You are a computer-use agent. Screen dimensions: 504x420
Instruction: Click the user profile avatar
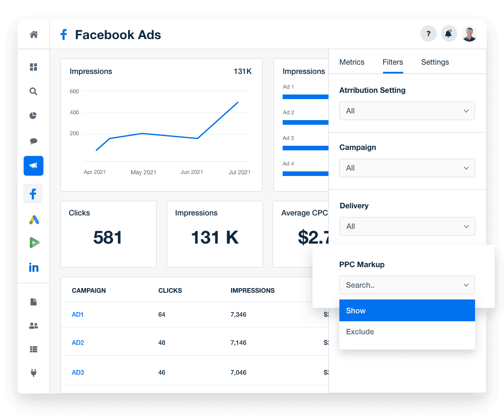469,33
